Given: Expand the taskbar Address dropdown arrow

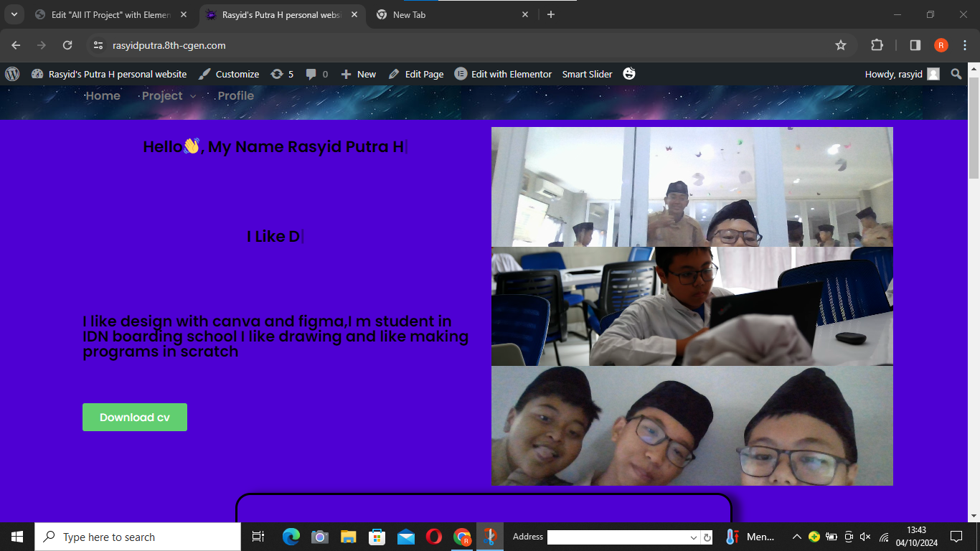Looking at the screenshot, I should point(693,537).
